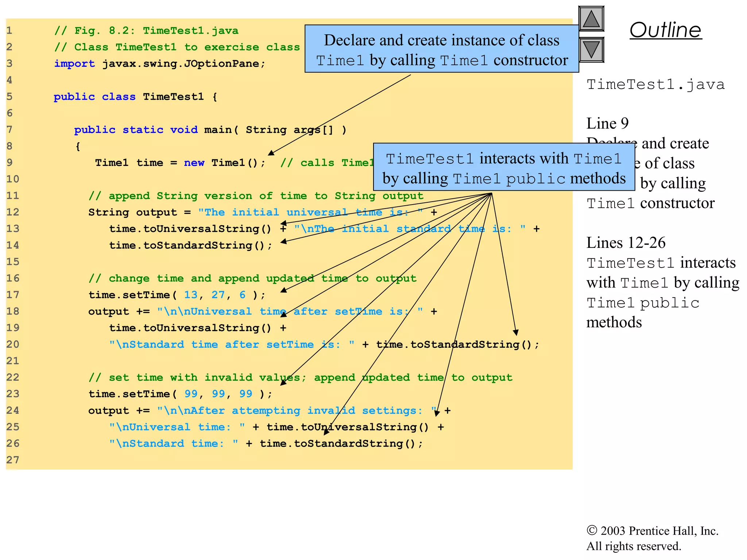The image size is (747, 560).
Task: Click "public class TimeTest1 {" on line 5
Action: click(x=135, y=97)
